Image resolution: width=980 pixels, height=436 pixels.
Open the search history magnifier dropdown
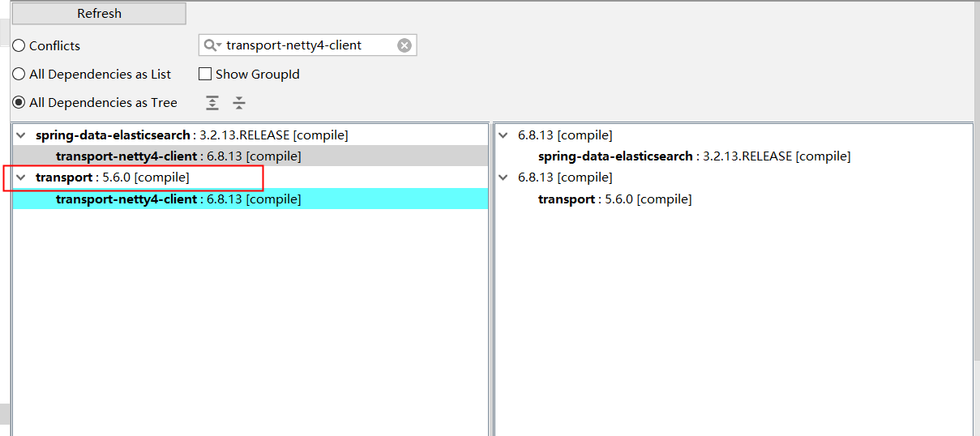[212, 45]
